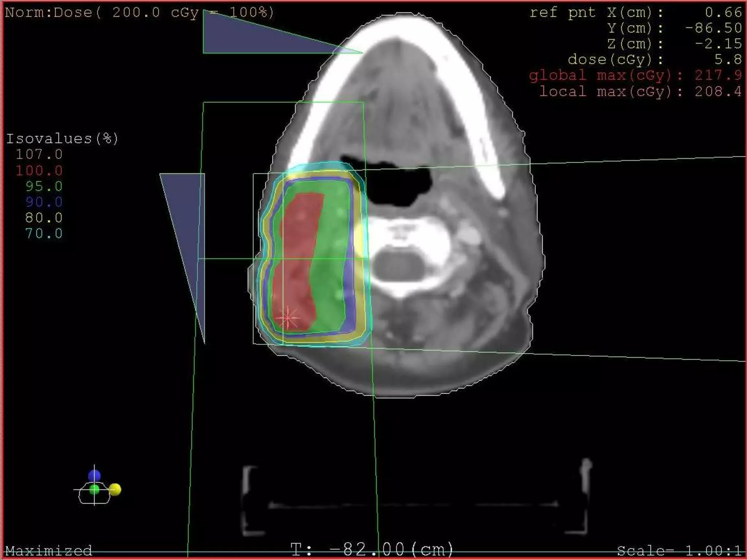Viewport: 747px width, 560px height.
Task: Click the Norm:Dose 200.0 cGy label
Action: point(139,13)
